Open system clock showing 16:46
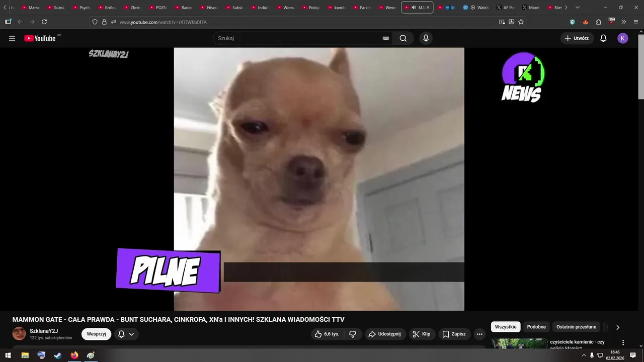The width and height of the screenshot is (644, 362). click(615, 355)
